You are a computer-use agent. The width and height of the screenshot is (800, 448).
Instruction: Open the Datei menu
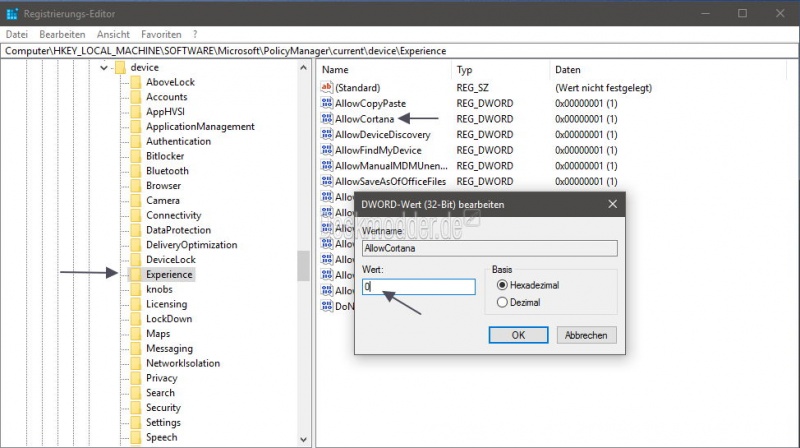point(16,35)
